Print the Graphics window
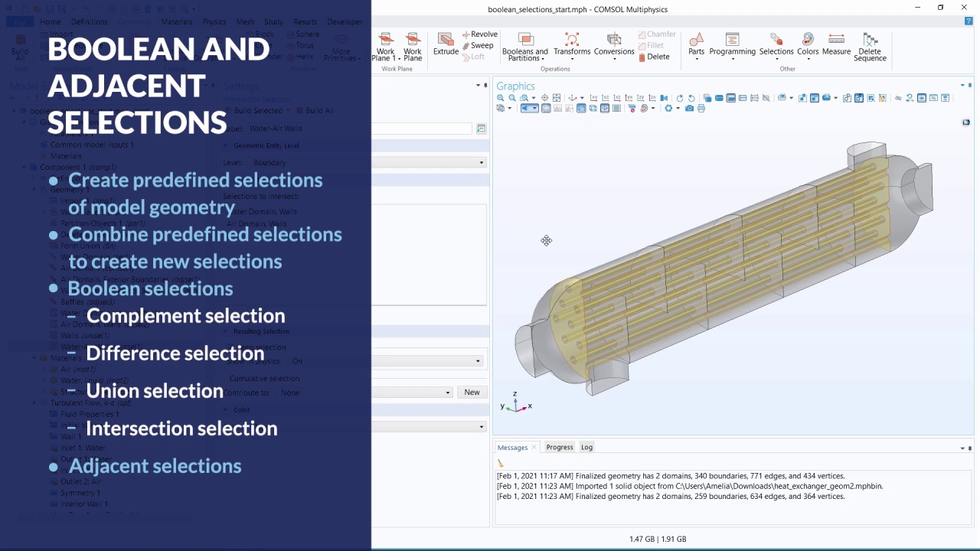This screenshot has width=980, height=551. point(701,109)
